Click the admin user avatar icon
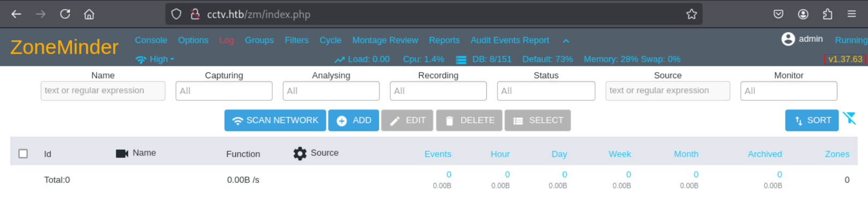The height and width of the screenshot is (207, 868). click(788, 39)
